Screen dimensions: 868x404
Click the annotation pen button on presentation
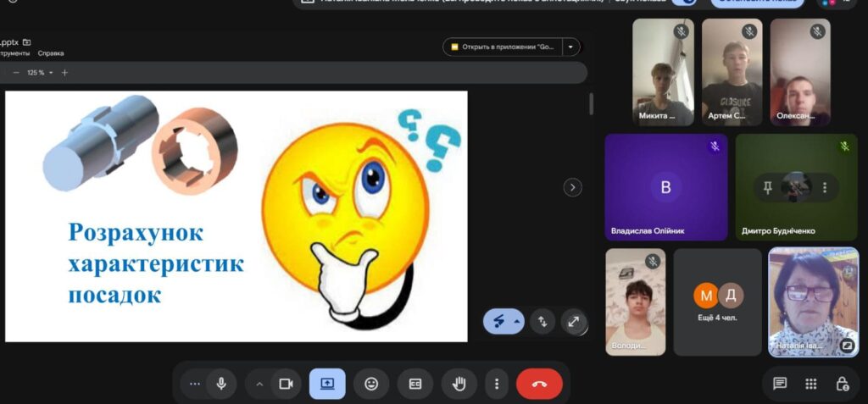(x=498, y=321)
